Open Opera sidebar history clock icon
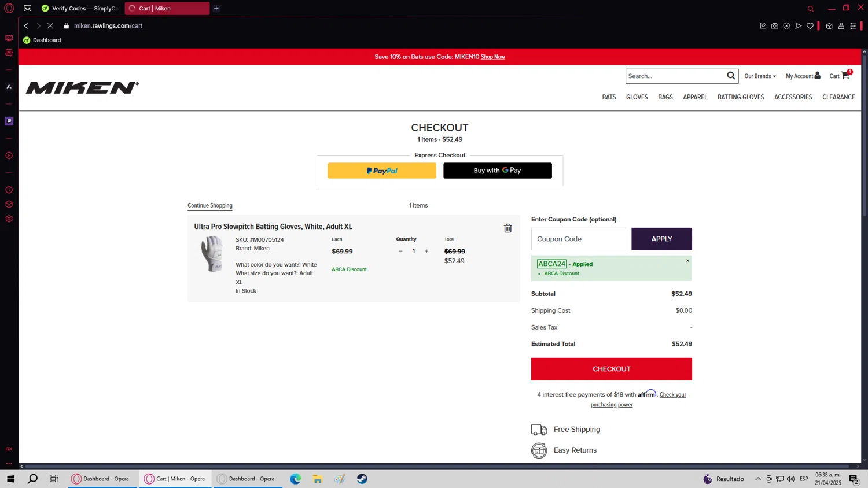868x488 pixels. coord(9,190)
